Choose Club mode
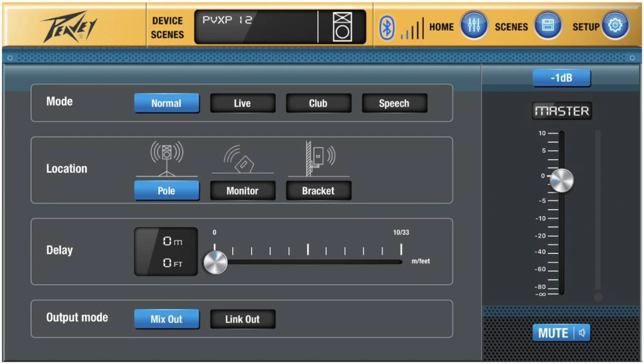Viewport: 644px width, 364px height. pos(318,103)
